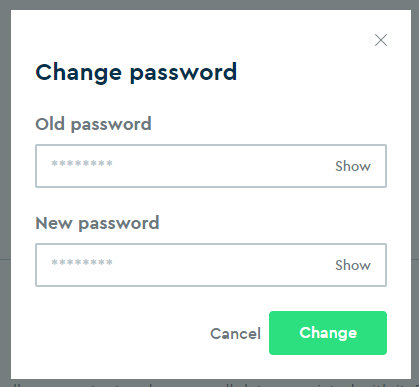Toggle visibility via Show in New password
Viewport: 419px width, 387px height.
pyautogui.click(x=353, y=265)
